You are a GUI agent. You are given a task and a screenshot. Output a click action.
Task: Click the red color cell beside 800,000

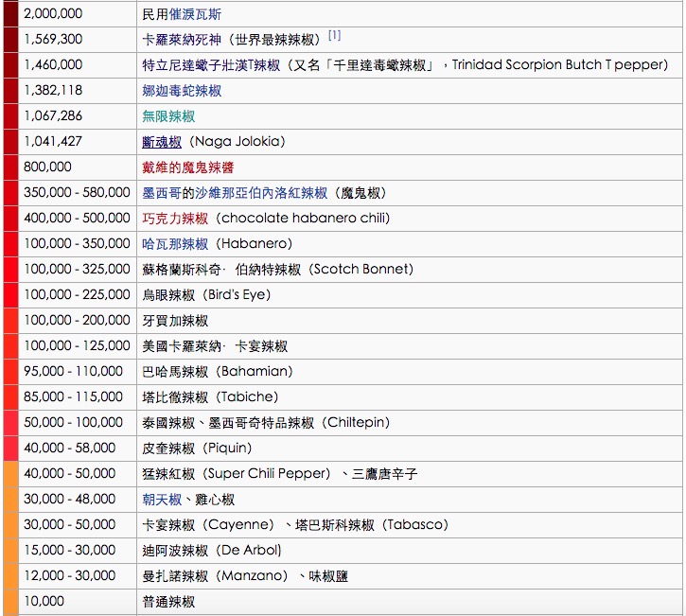[x=9, y=167]
